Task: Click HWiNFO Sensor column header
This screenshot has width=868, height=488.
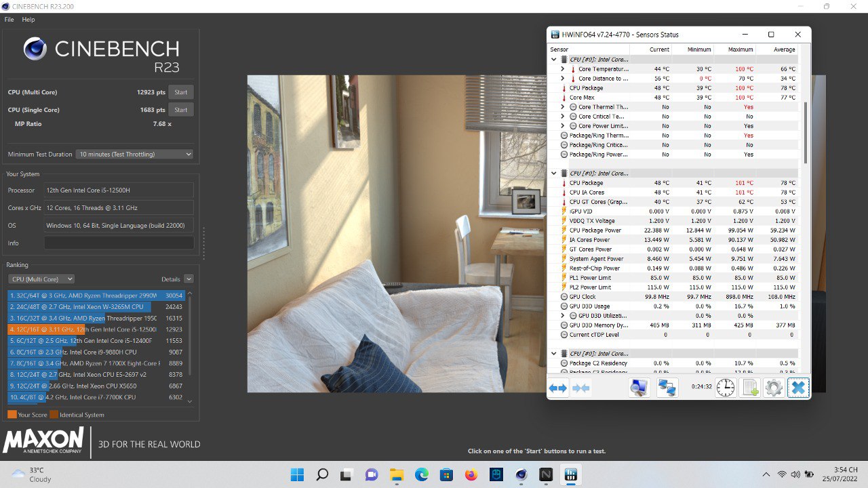Action: tap(589, 49)
